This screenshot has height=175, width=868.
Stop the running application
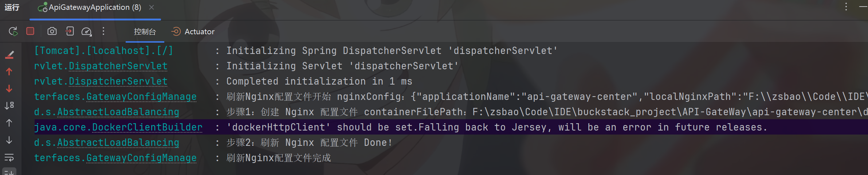30,31
